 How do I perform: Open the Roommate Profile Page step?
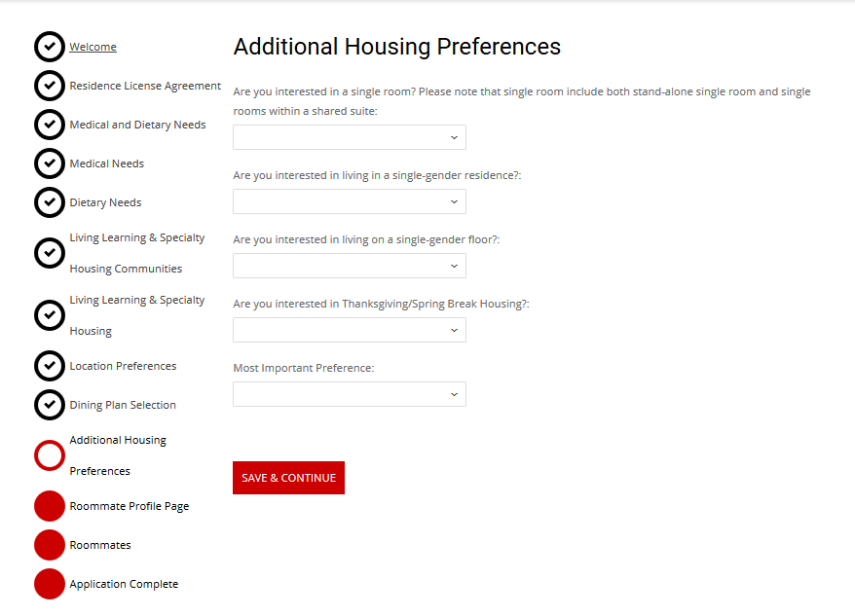tap(129, 506)
